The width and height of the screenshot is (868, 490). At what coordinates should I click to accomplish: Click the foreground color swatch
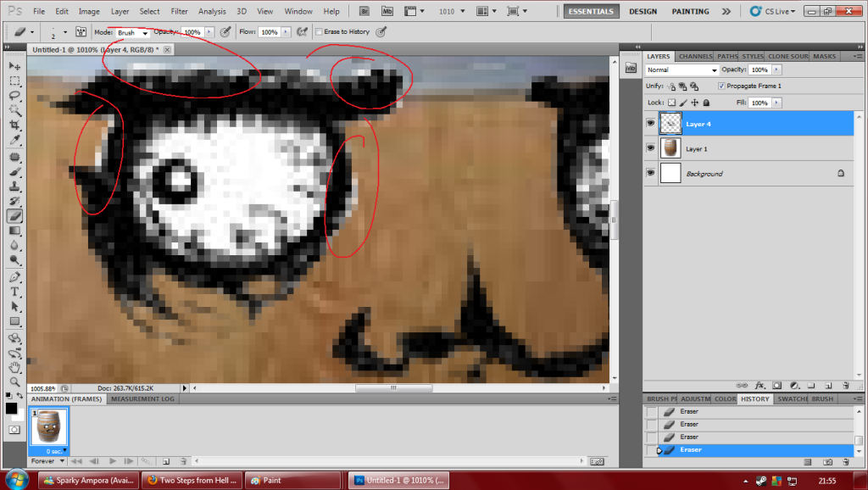(11, 409)
